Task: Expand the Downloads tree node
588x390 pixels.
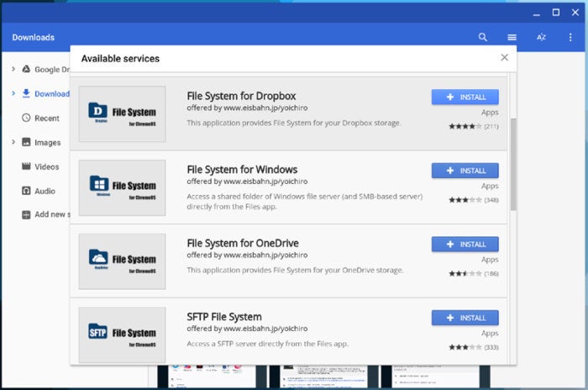Action: (13, 93)
